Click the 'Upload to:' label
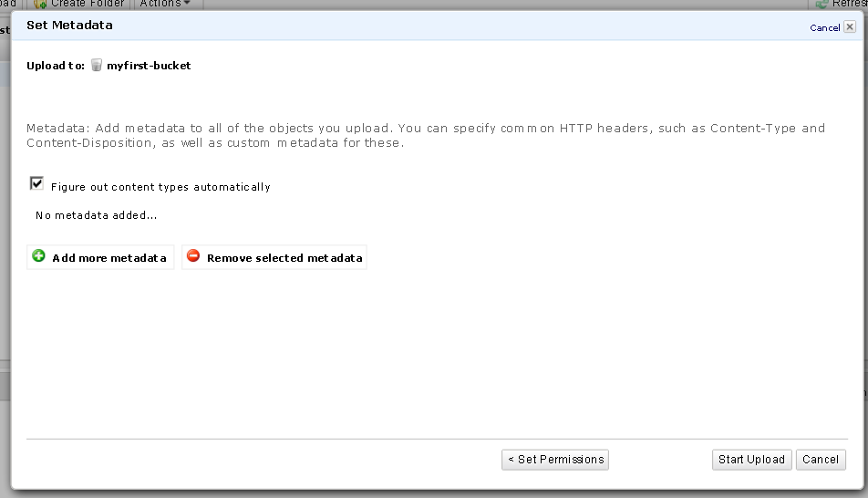This screenshot has width=868, height=498. 56,66
